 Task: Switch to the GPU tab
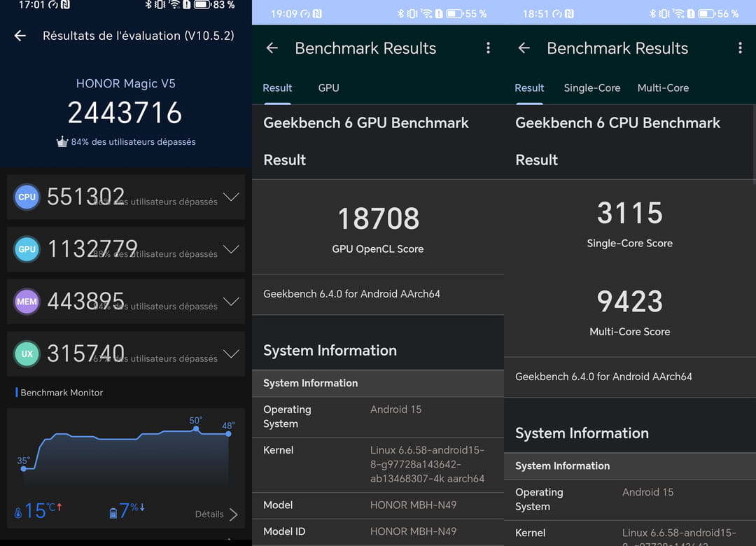click(328, 88)
